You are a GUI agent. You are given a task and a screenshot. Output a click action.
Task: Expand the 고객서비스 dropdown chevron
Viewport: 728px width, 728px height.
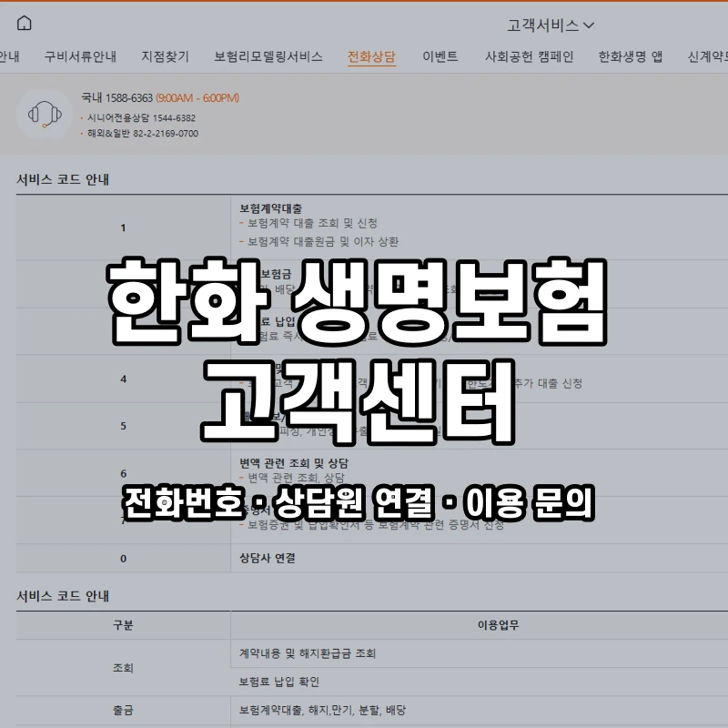pos(588,25)
